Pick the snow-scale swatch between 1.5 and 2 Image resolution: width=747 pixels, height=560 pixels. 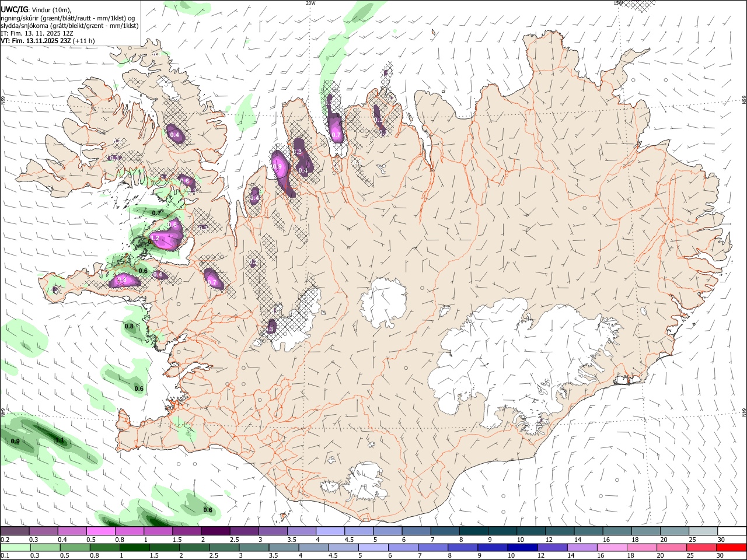[x=186, y=531]
